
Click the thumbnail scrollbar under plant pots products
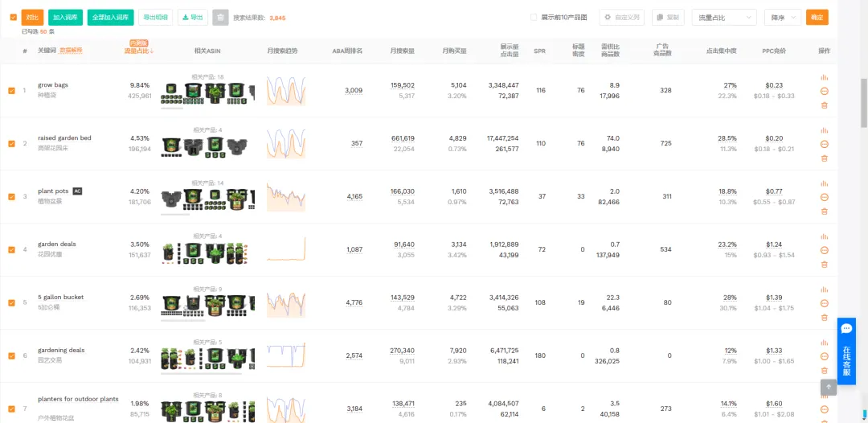[175, 214]
